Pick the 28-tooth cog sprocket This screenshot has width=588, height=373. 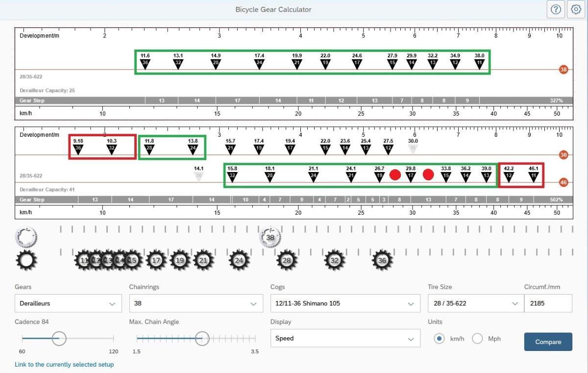pyautogui.click(x=287, y=261)
